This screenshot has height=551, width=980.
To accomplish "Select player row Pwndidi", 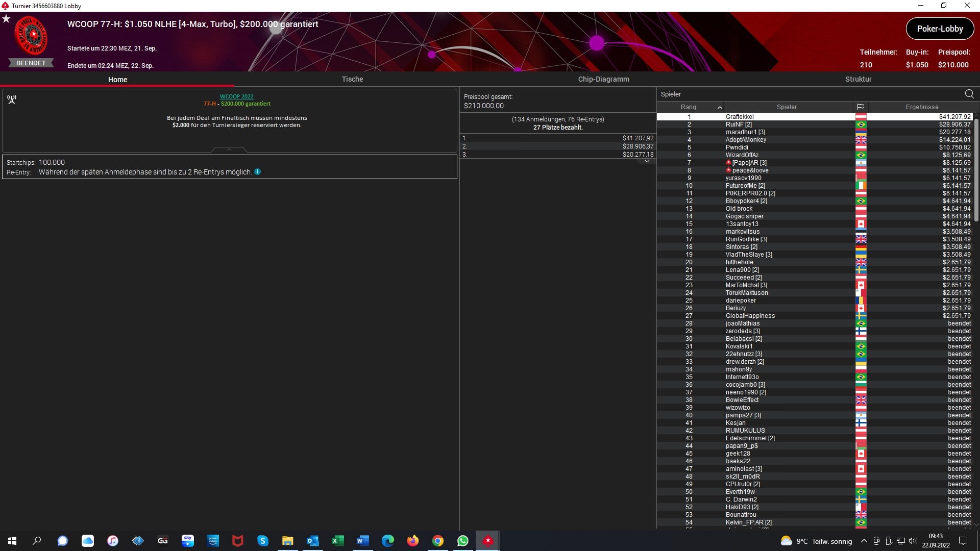I will (815, 147).
